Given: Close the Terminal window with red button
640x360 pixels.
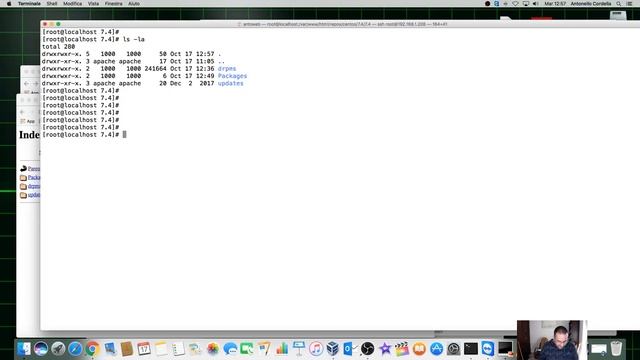Looking at the screenshot, I should point(45,24).
